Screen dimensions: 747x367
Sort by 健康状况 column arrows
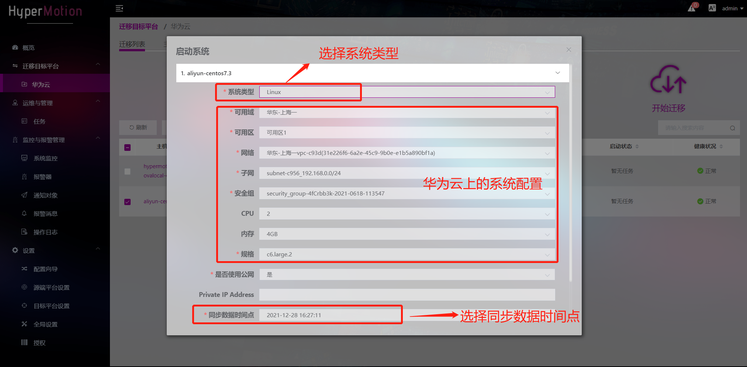pos(721,147)
